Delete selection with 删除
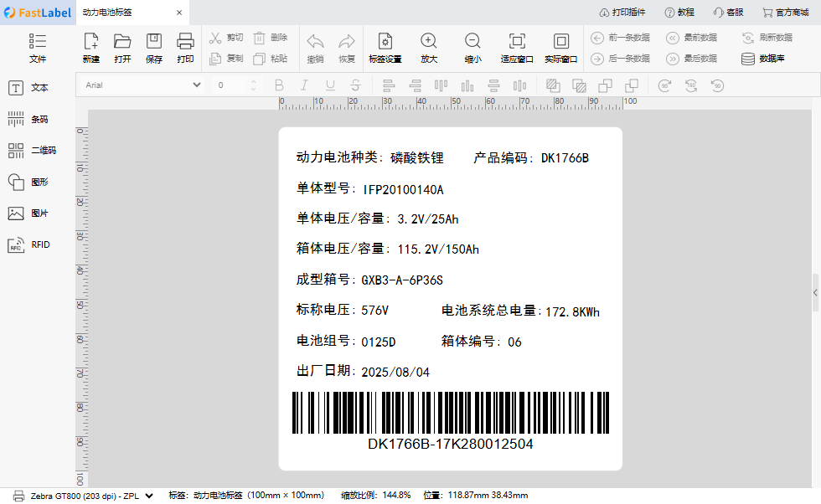Viewport: 821px width, 504px height. (270, 38)
